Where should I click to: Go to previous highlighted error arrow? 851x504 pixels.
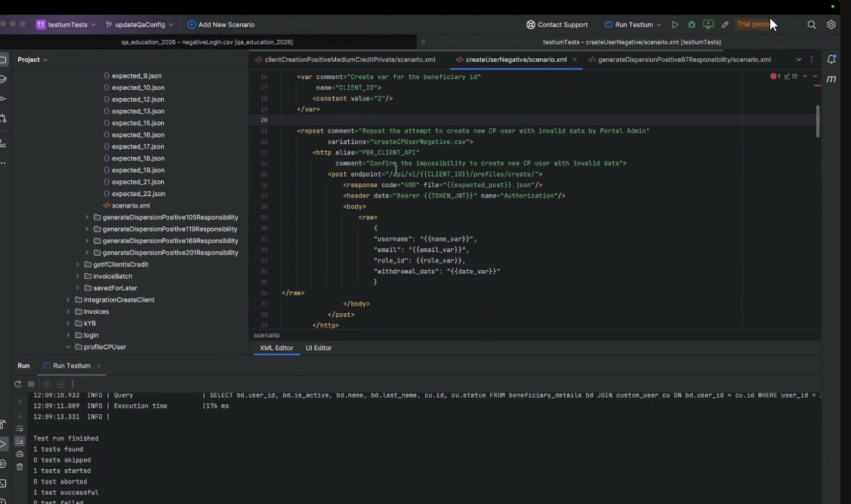[805, 76]
